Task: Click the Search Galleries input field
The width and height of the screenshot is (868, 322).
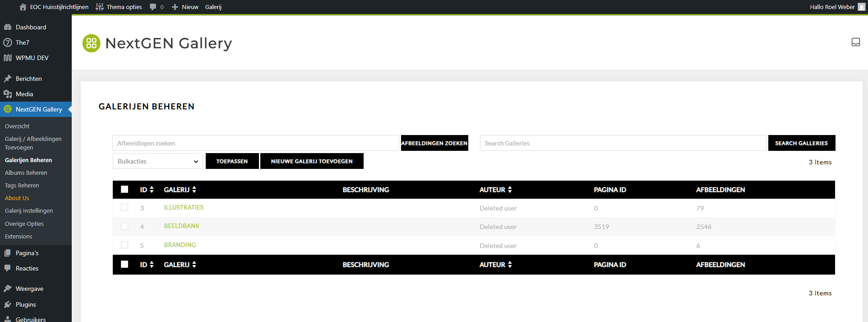Action: pyautogui.click(x=623, y=143)
